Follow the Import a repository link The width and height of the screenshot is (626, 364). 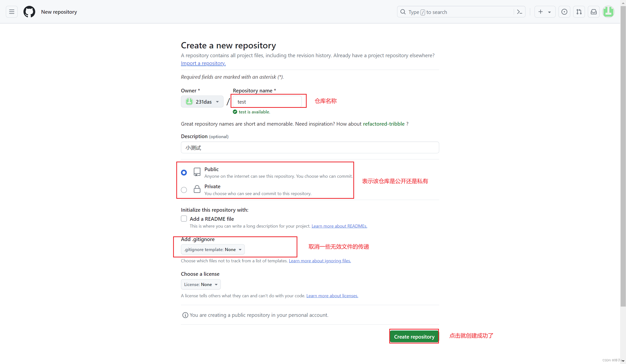click(x=203, y=63)
